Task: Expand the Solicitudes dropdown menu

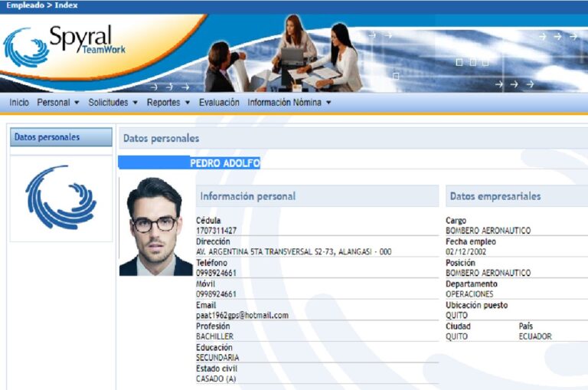Action: 113,102
